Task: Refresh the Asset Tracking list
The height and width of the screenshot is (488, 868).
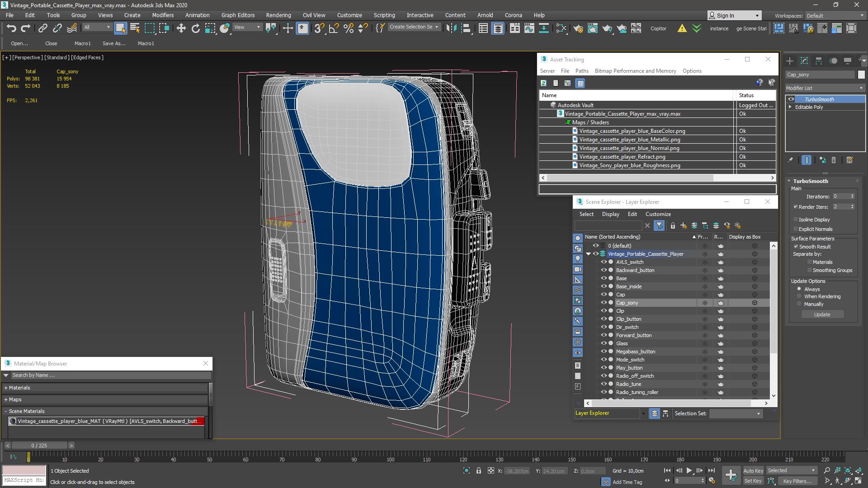Action: [x=543, y=83]
